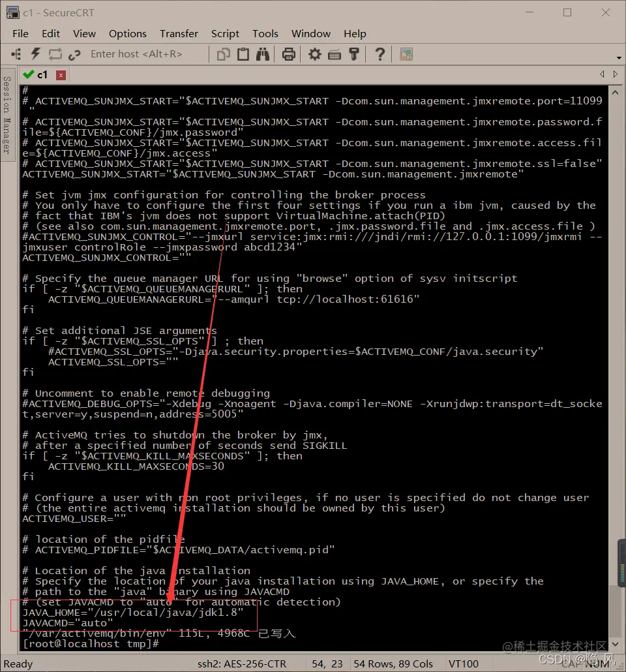Click the JAVACMD="auto" line
Screen dimensions: 626x672
pyautogui.click(x=68, y=622)
